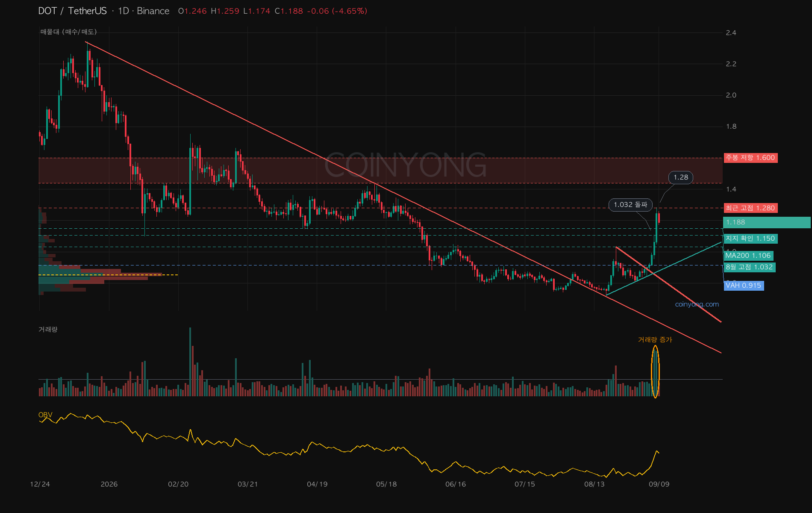Click the 06/16 date axis label
This screenshot has height=513, width=812.
[x=456, y=484]
